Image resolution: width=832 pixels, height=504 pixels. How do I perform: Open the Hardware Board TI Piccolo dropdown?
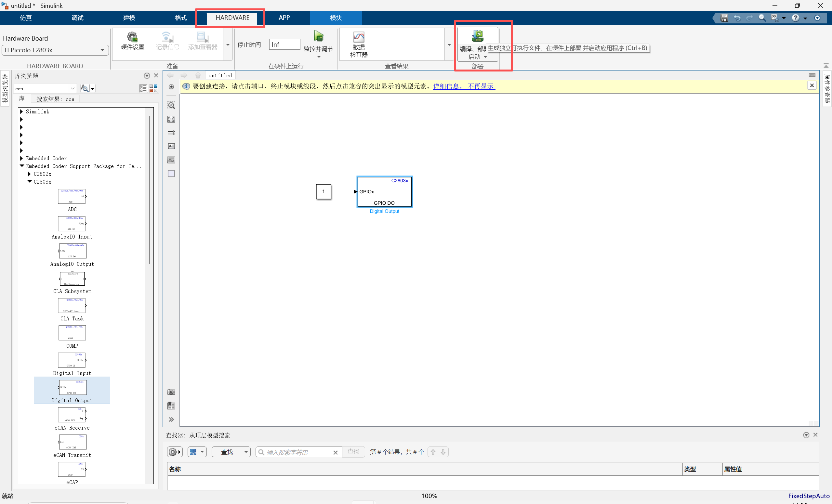coord(55,50)
